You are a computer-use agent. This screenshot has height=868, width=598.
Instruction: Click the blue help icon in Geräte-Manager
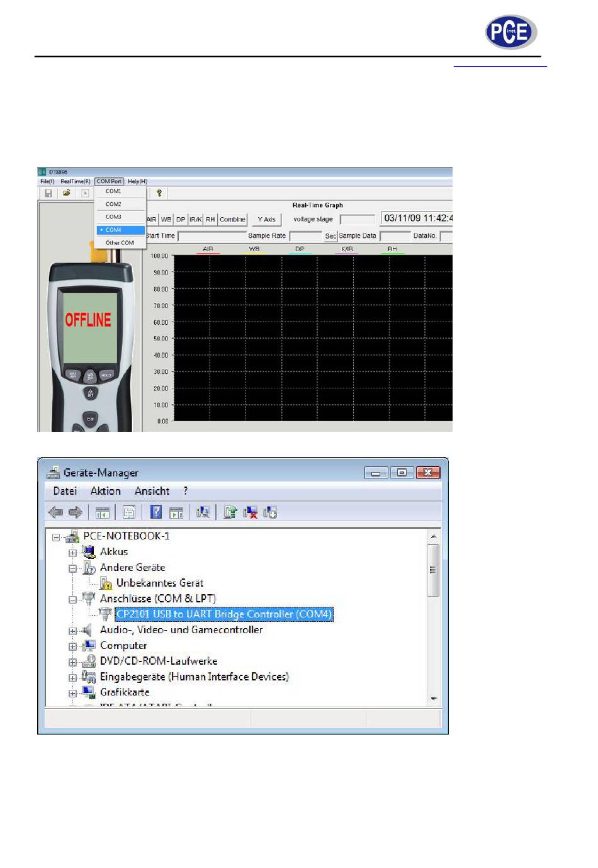pyautogui.click(x=156, y=512)
